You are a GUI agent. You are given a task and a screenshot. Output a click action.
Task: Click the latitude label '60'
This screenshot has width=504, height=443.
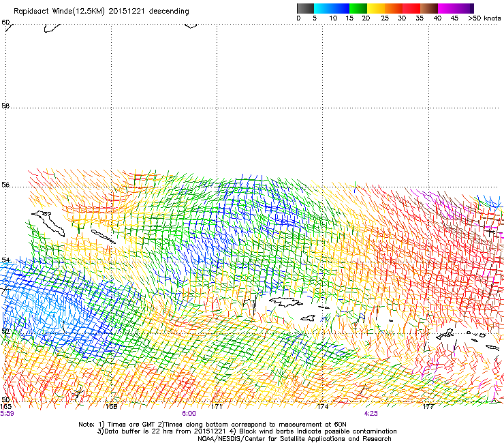(x=5, y=22)
